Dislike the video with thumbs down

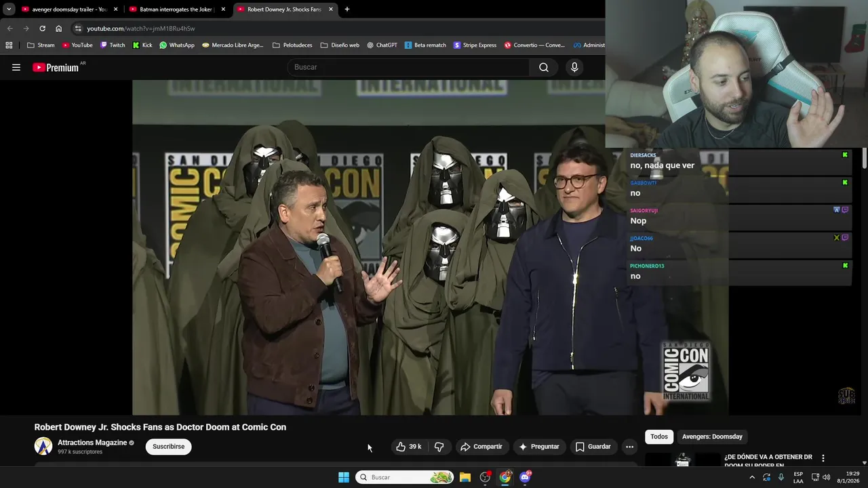439,447
